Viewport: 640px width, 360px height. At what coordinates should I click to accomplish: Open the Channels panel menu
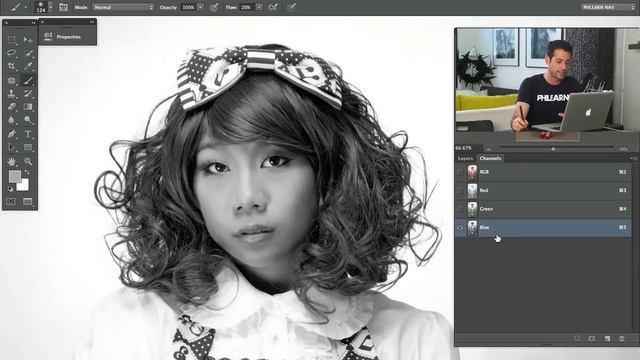pos(633,158)
